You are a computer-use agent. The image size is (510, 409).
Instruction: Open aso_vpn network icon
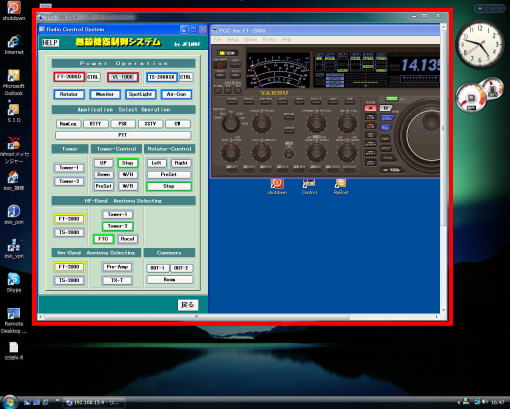14,249
